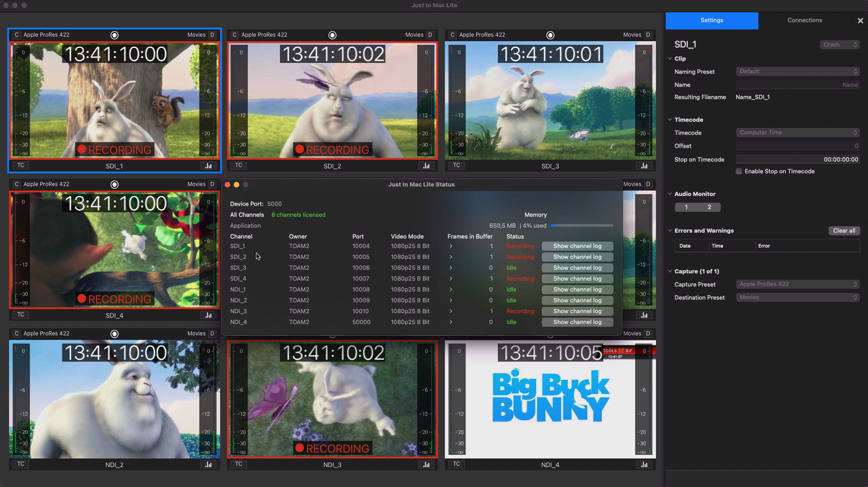Collapse the Errors and Warnings section
Screen dimensions: 868x487
pyautogui.click(x=670, y=230)
